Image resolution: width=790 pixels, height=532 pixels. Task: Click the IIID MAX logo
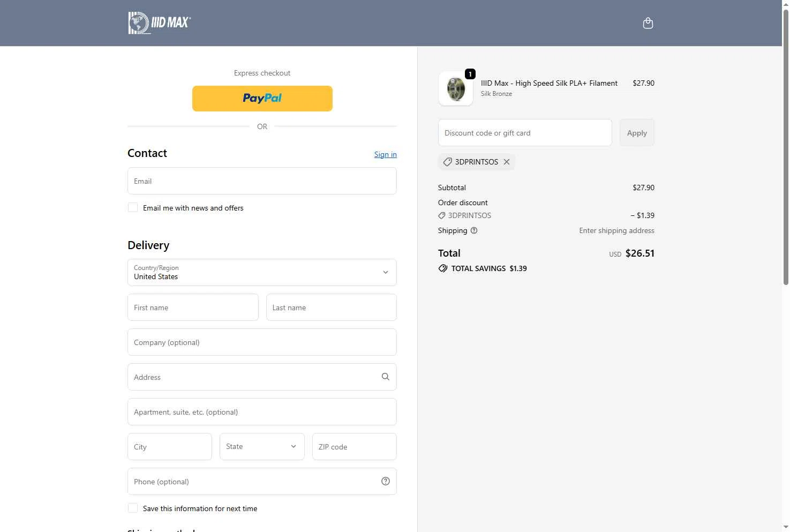click(160, 23)
